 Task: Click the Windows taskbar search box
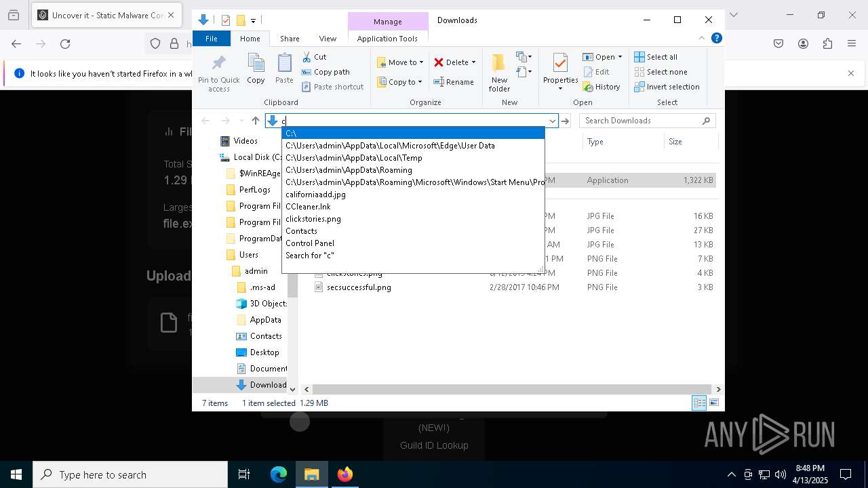(x=130, y=474)
